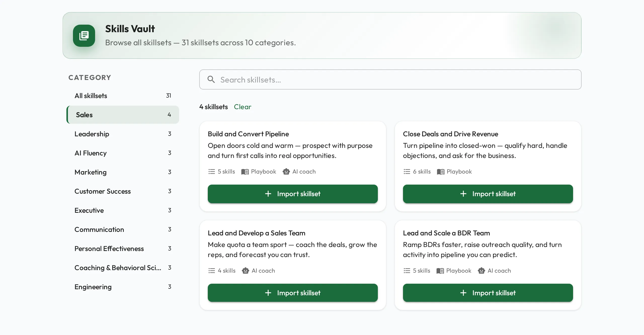
Task: Click skills list icon on Lead and Develop a Sales Team
Action: (x=212, y=271)
